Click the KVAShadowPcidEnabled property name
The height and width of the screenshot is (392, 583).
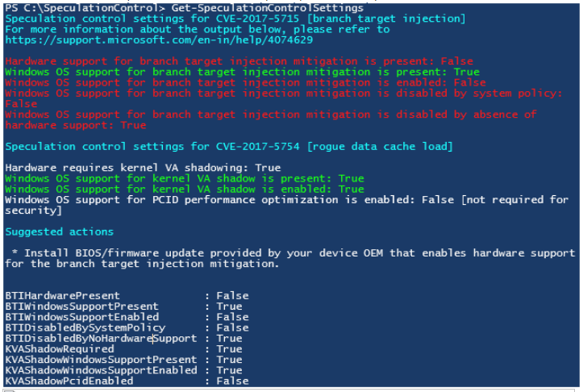tap(69, 381)
